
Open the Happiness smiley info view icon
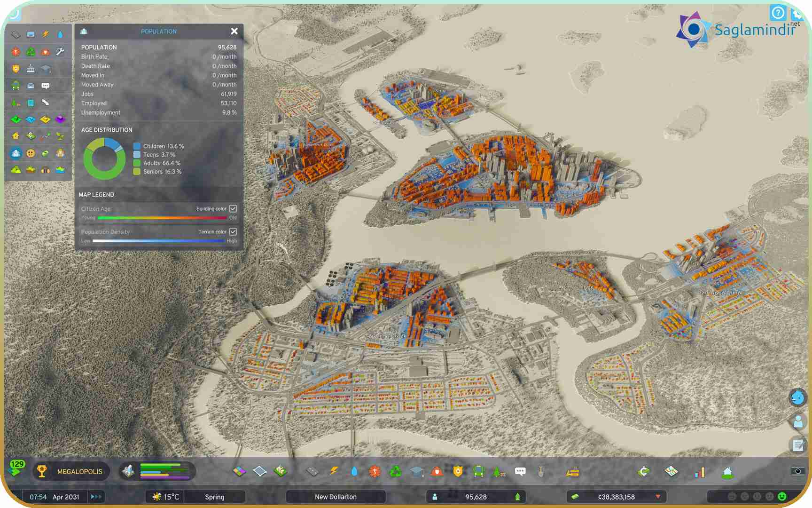pos(31,153)
